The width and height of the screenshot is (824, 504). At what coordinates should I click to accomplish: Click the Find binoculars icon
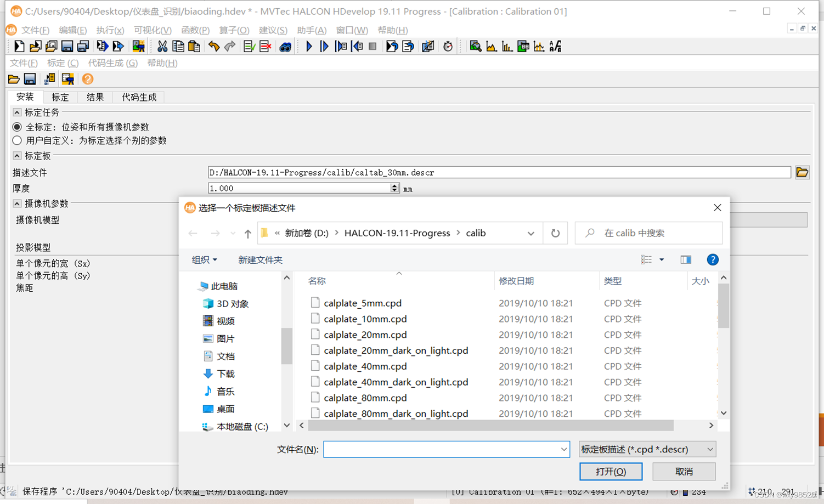285,47
